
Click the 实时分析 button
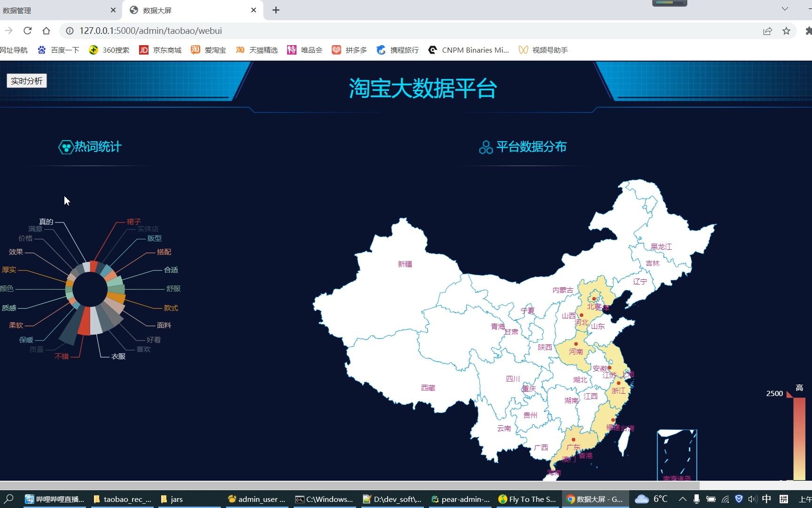point(27,81)
